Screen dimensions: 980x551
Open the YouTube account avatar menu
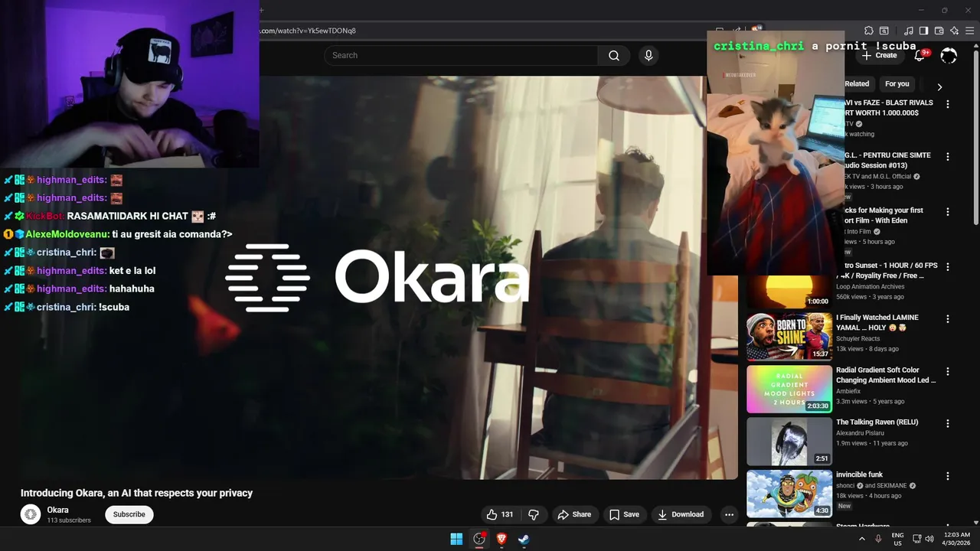(949, 55)
